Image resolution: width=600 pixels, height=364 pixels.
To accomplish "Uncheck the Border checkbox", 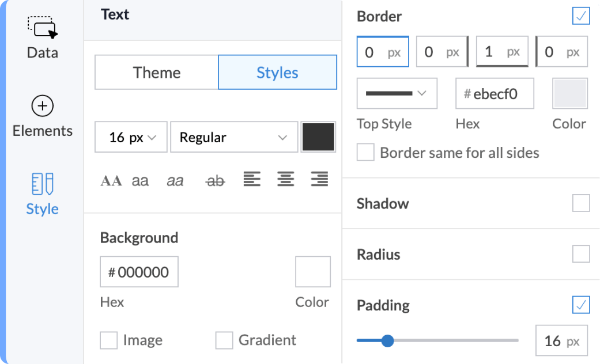I will 581,16.
